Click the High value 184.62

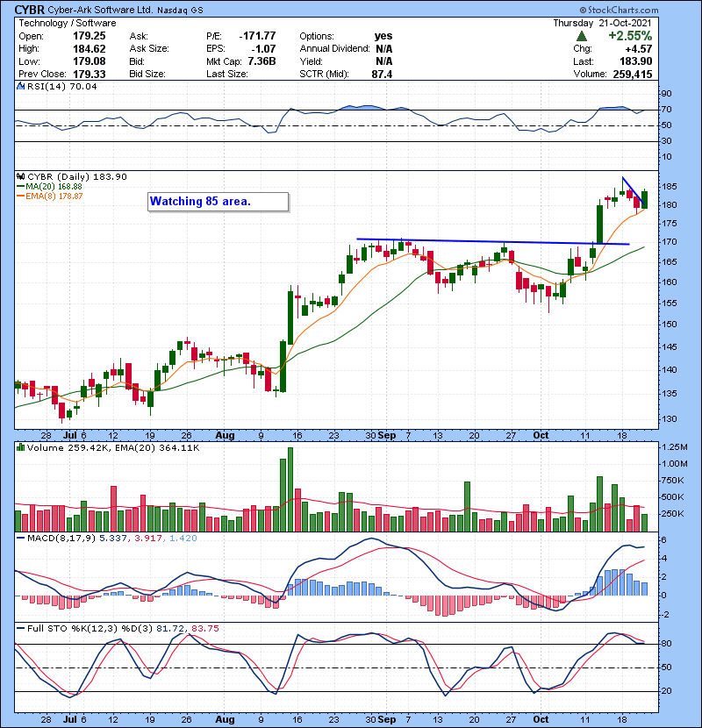tap(90, 49)
